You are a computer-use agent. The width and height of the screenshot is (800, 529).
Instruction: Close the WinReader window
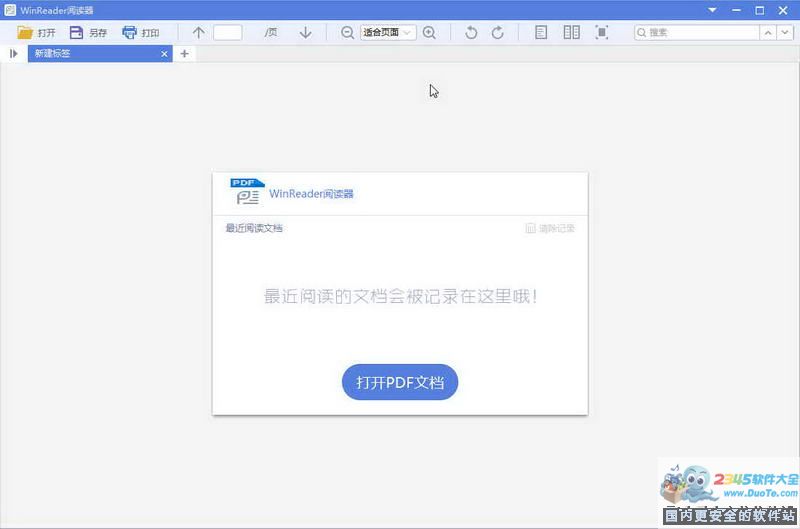point(783,10)
